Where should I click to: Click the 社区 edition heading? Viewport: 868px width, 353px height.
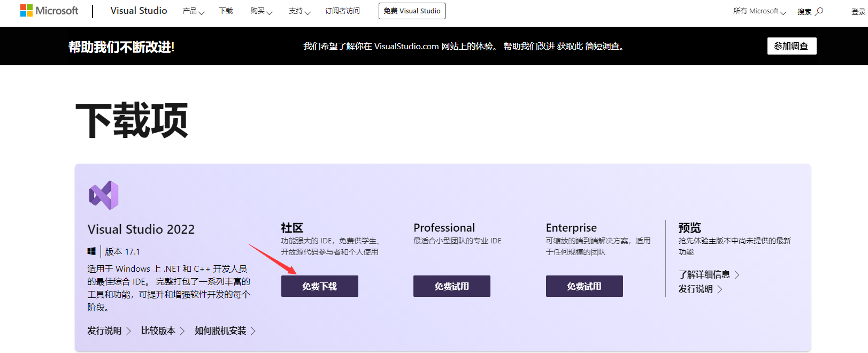pos(292,228)
